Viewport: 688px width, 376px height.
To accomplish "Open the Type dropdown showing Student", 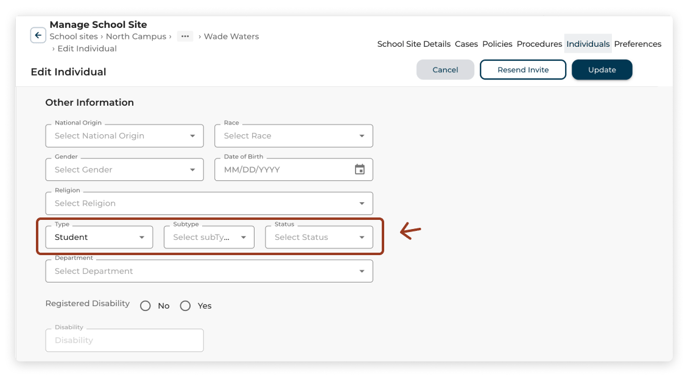I will coord(99,237).
